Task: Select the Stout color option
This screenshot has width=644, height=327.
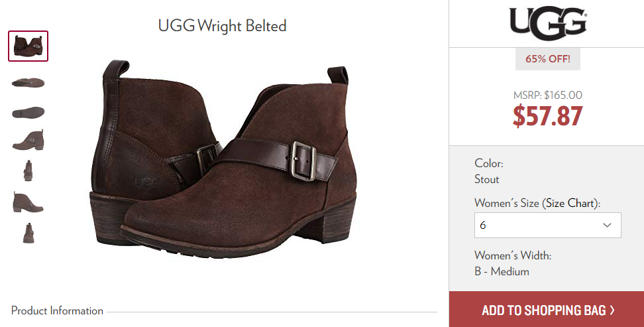Action: pyautogui.click(x=487, y=179)
